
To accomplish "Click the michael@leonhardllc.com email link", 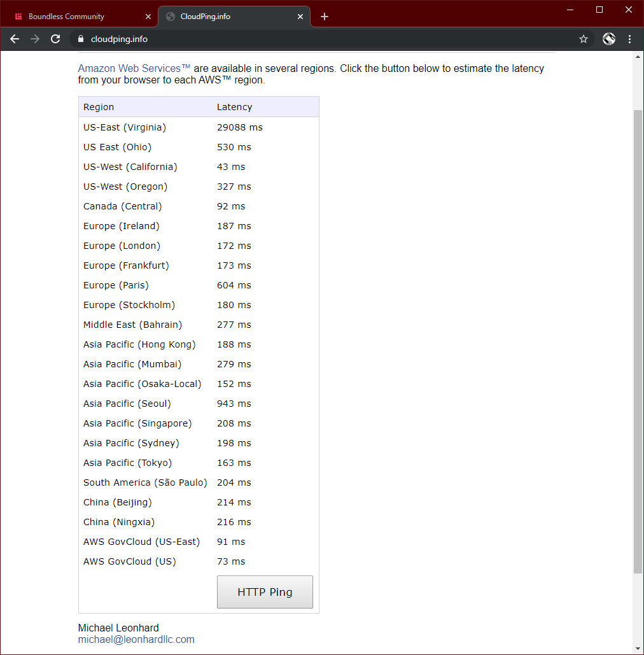I will click(136, 639).
